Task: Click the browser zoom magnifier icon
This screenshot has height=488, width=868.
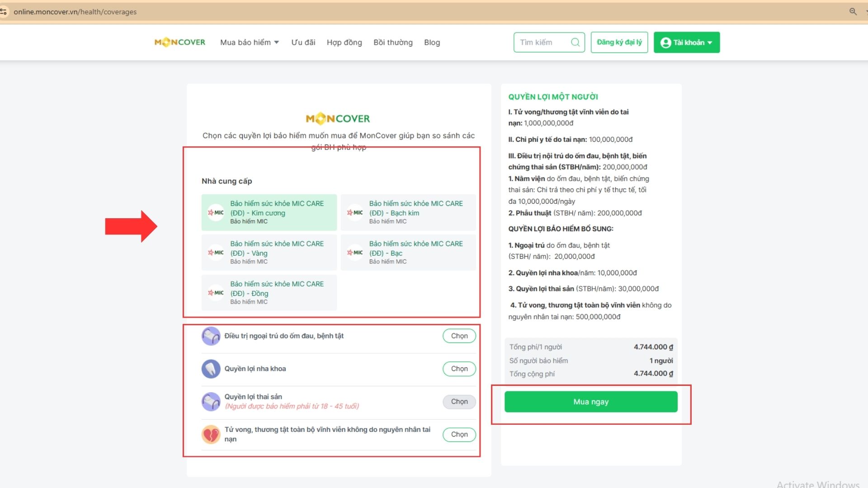Action: coord(853,12)
